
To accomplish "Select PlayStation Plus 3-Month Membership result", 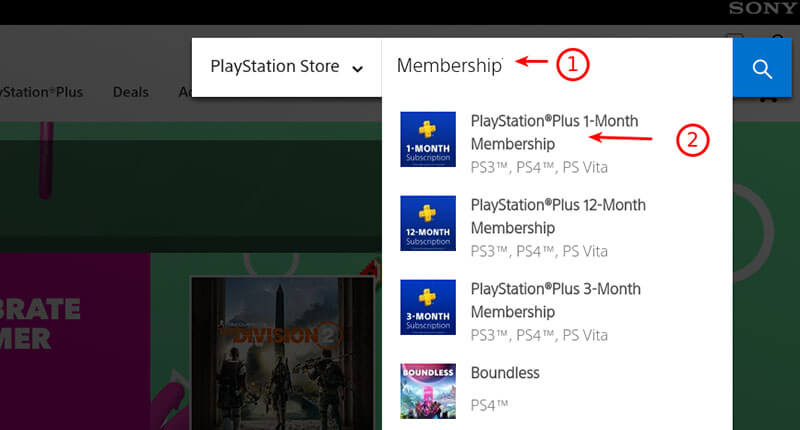I will tap(557, 307).
